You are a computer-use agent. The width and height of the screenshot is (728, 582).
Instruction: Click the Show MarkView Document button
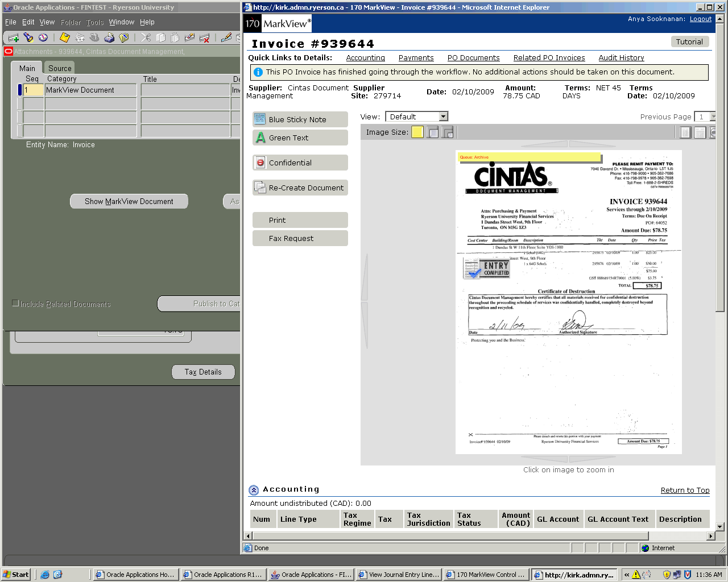[x=129, y=201]
